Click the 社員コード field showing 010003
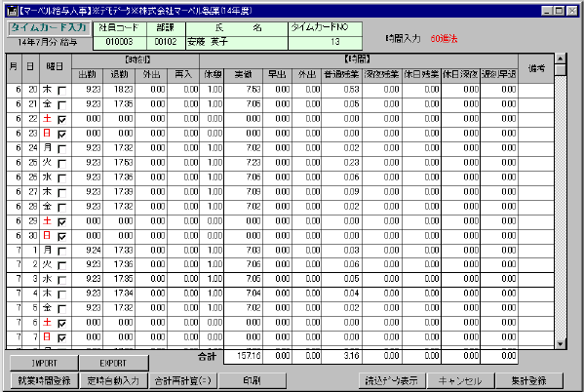The height and width of the screenshot is (392, 584). click(119, 42)
